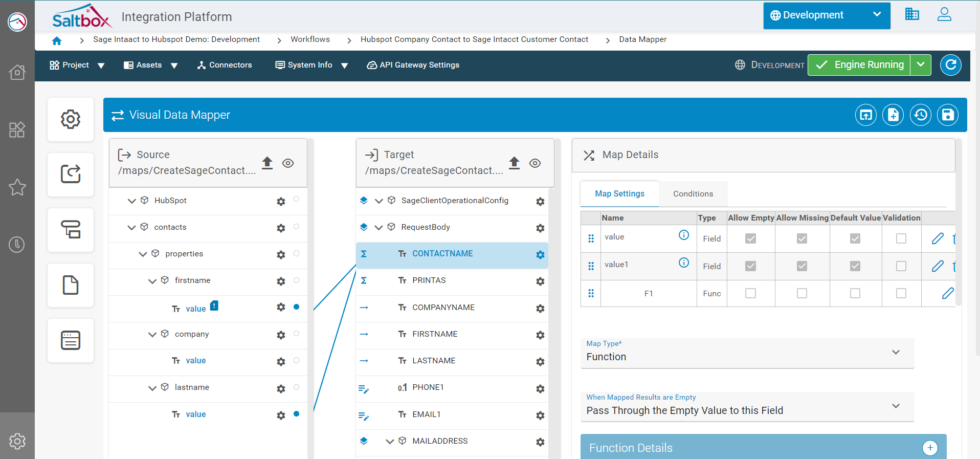Open the history icon in mapper header

pyautogui.click(x=920, y=115)
